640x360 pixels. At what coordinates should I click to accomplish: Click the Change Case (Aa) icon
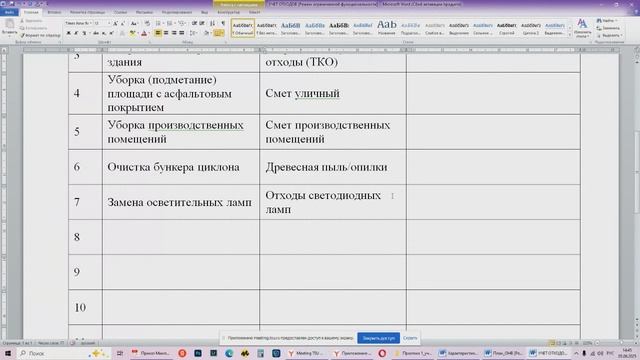tap(134, 24)
